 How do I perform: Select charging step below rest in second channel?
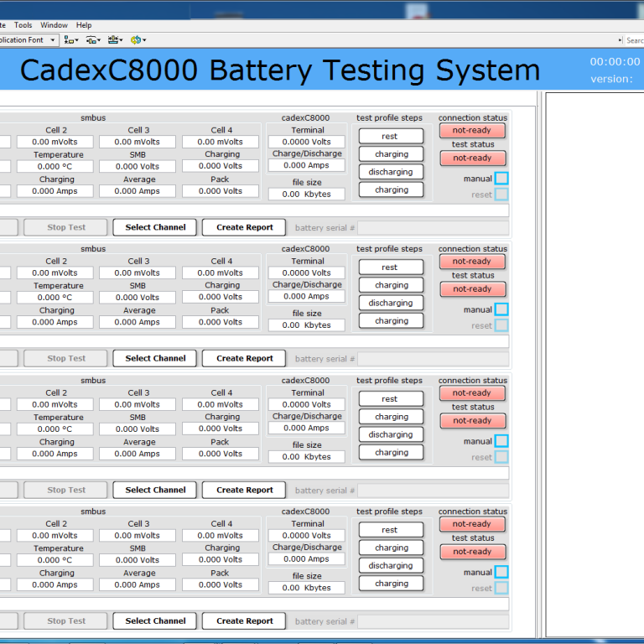[391, 285]
